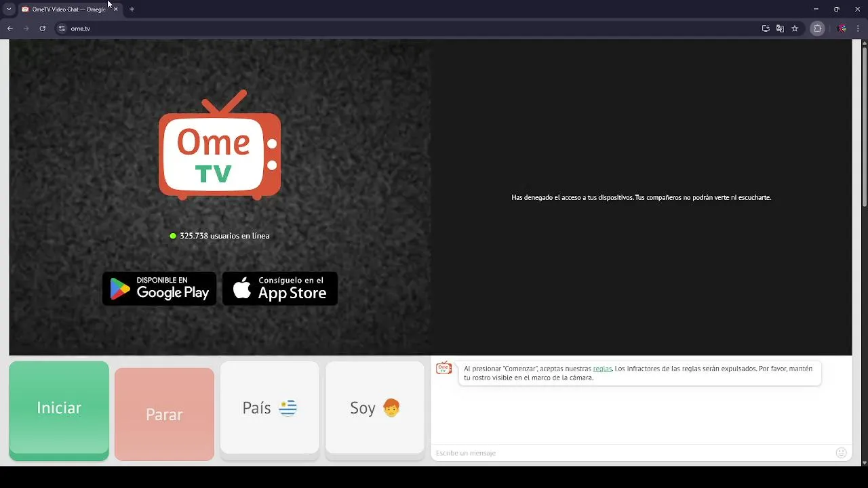This screenshot has height=488, width=868.
Task: Click the green online status dot
Action: (x=173, y=236)
